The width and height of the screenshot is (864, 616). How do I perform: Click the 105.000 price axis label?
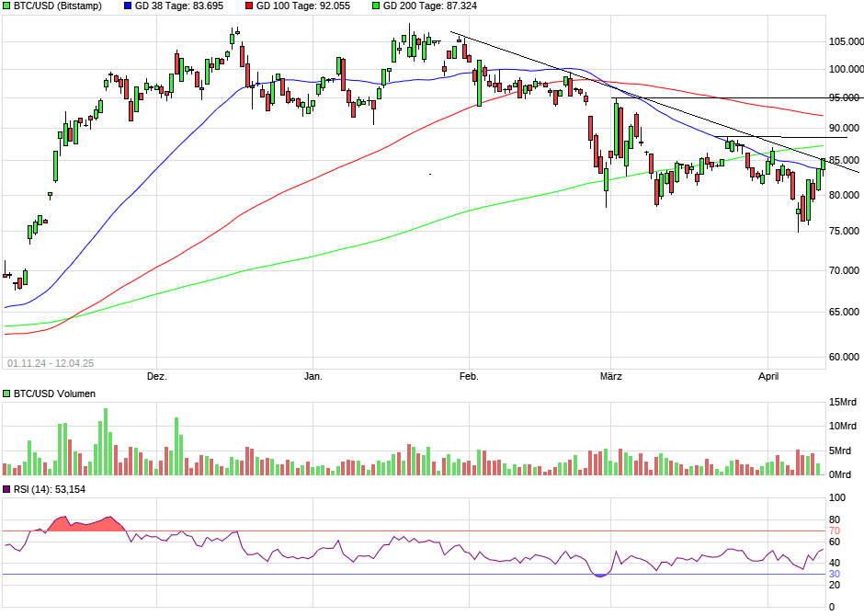pos(846,42)
